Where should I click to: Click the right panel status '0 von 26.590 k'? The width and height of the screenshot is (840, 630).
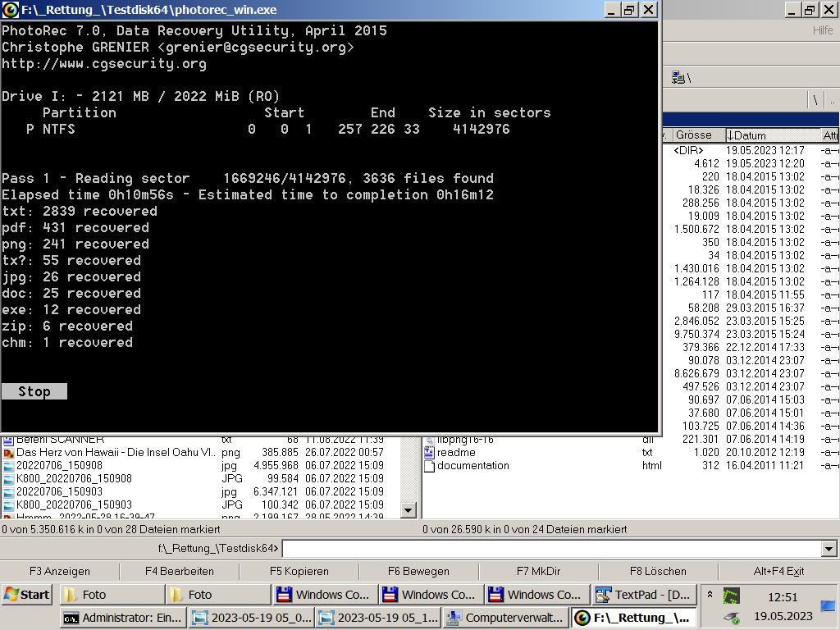[x=524, y=529]
